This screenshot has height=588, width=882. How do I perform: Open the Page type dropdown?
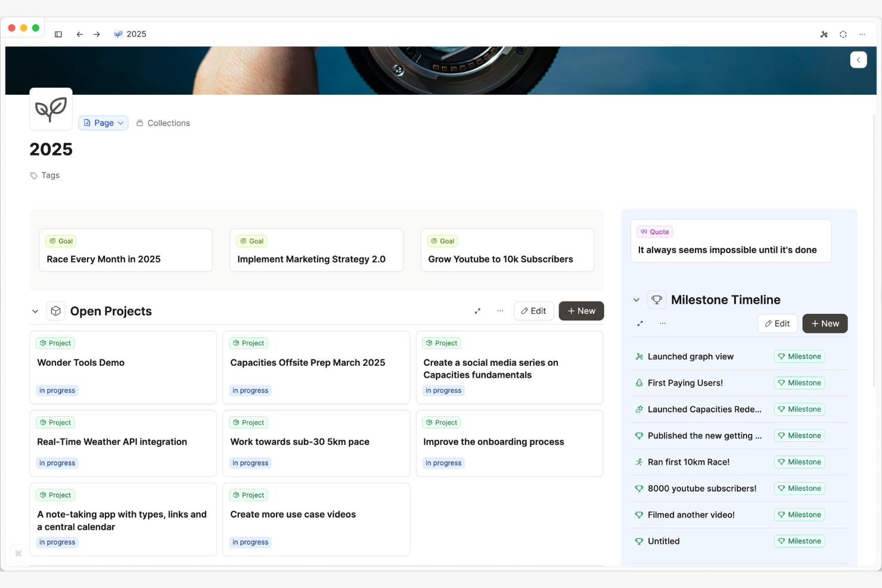pos(103,123)
